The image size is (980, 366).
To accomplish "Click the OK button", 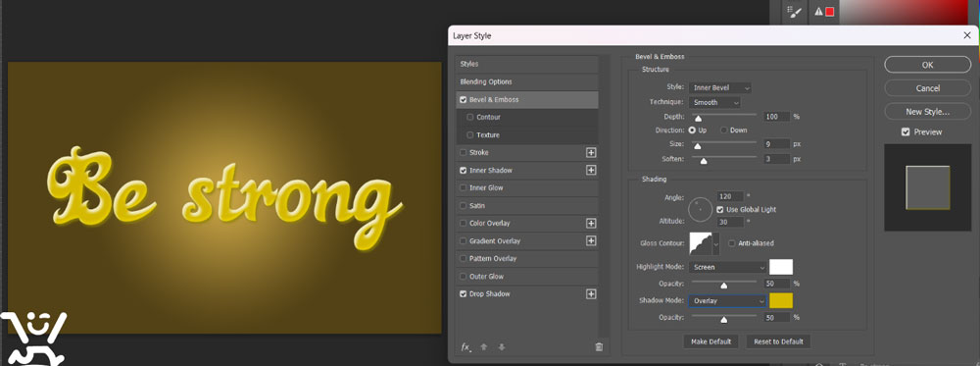I will pyautogui.click(x=927, y=65).
